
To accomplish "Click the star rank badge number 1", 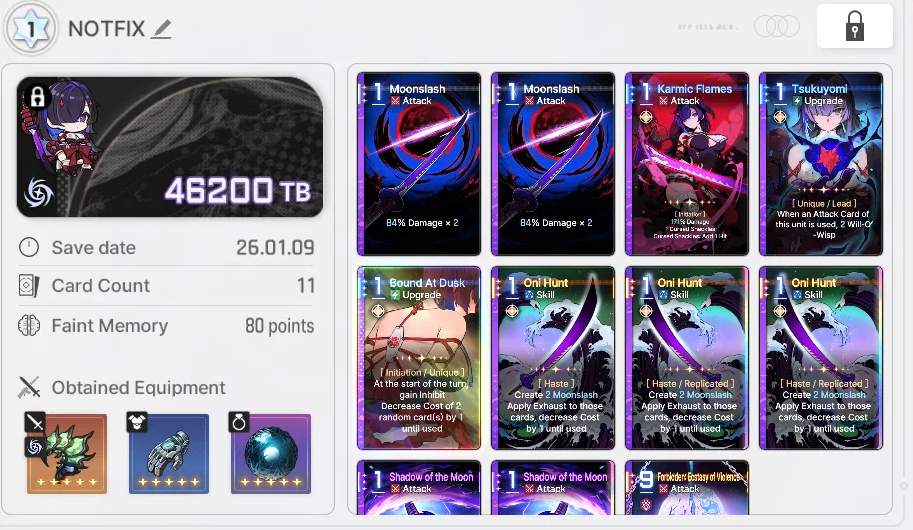I will click(x=31, y=28).
